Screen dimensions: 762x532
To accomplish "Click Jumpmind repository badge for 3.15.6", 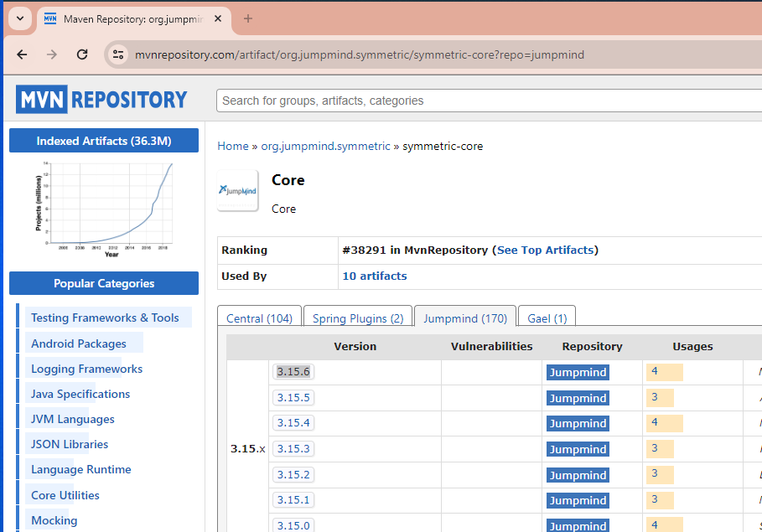I will (578, 372).
